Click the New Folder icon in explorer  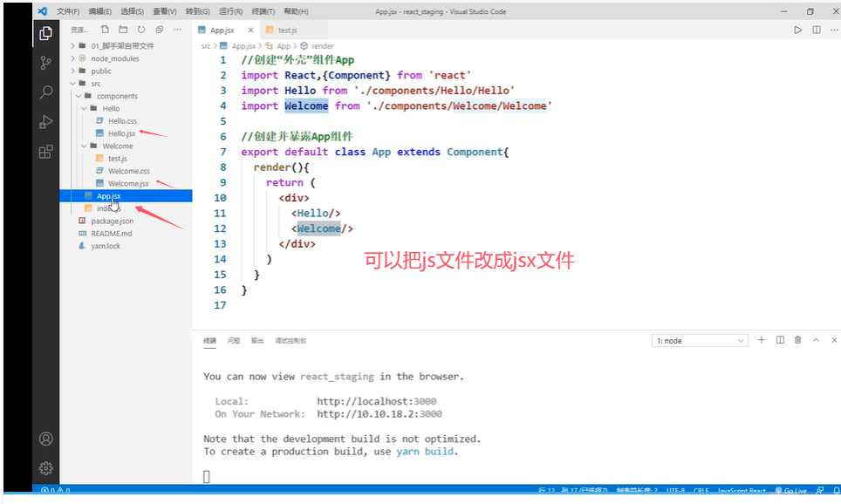(123, 30)
